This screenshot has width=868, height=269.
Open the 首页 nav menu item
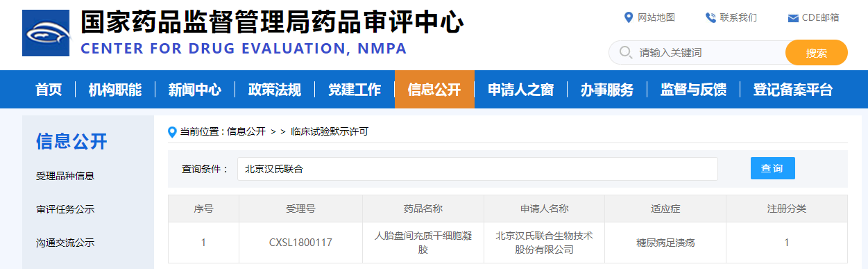(49, 89)
